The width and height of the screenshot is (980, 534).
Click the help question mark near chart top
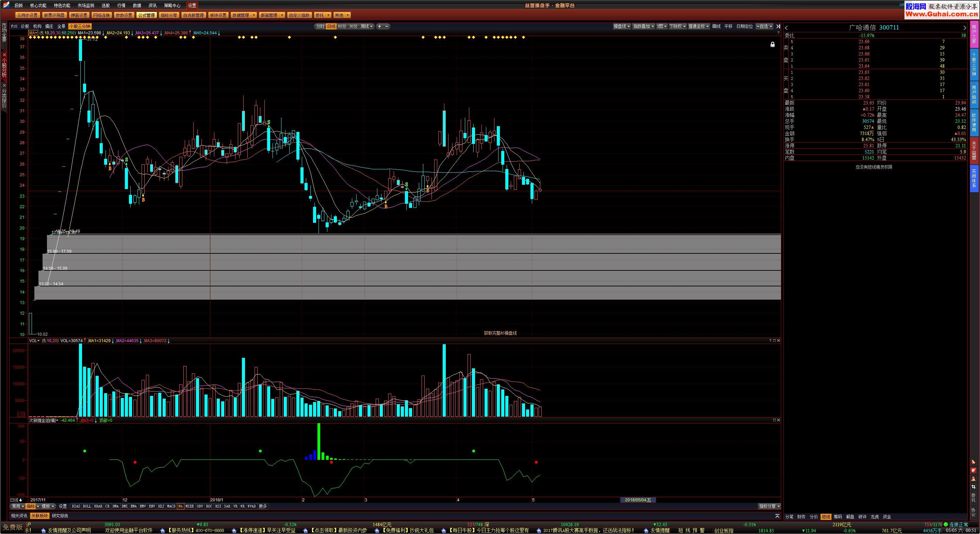tap(778, 33)
